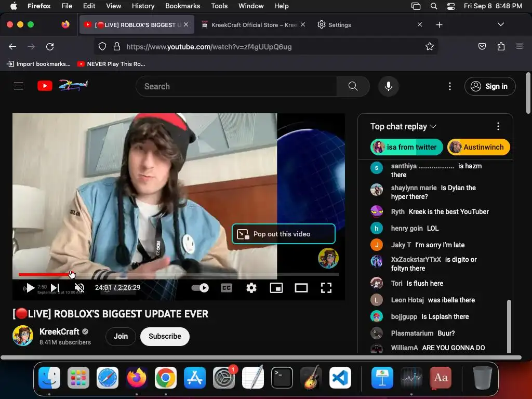Launch Google Chrome from Dock

(166, 378)
